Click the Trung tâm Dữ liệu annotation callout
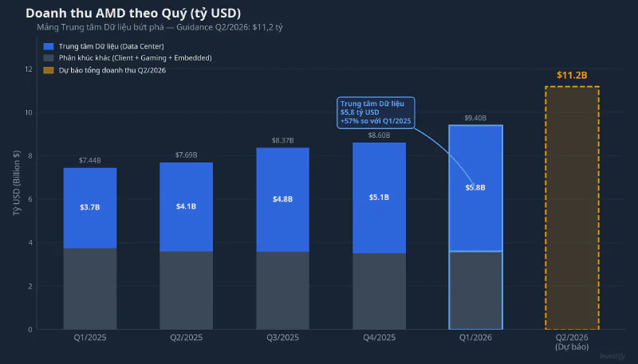The height and width of the screenshot is (364, 638). click(x=376, y=112)
